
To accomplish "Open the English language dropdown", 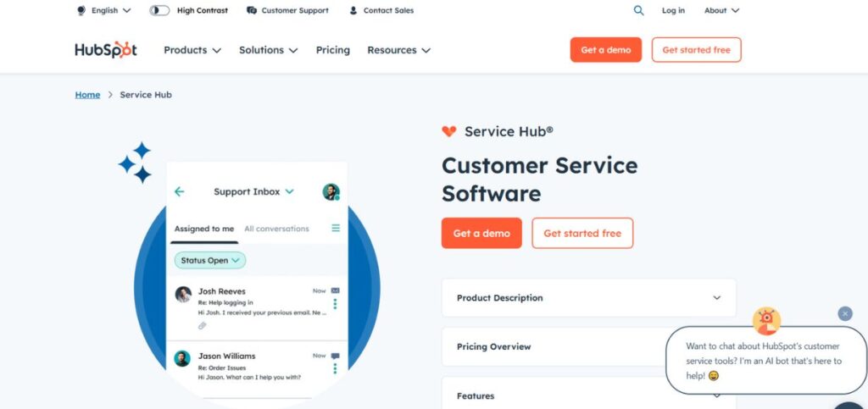I will click(x=103, y=10).
